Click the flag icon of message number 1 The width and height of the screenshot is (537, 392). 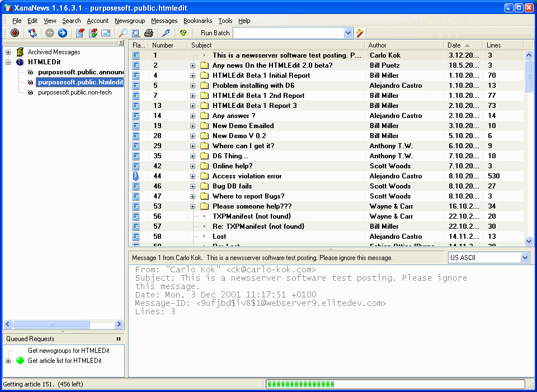136,55
